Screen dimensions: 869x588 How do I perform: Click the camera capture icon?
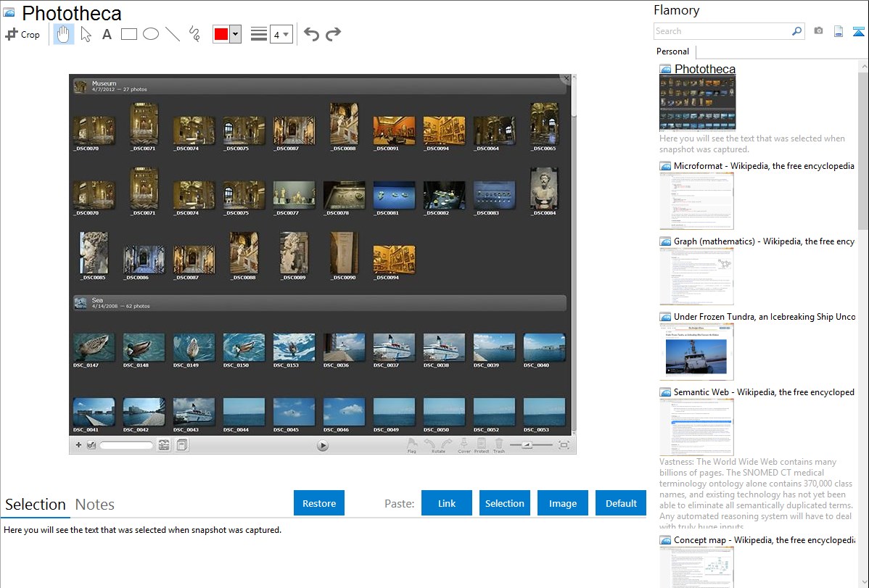tap(818, 31)
